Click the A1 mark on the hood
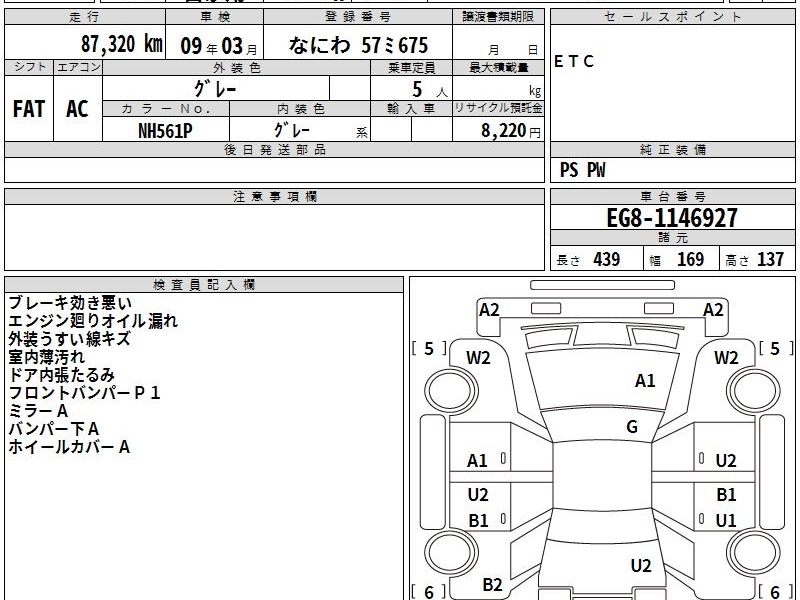Viewport: 800px width, 600px height. click(x=645, y=381)
